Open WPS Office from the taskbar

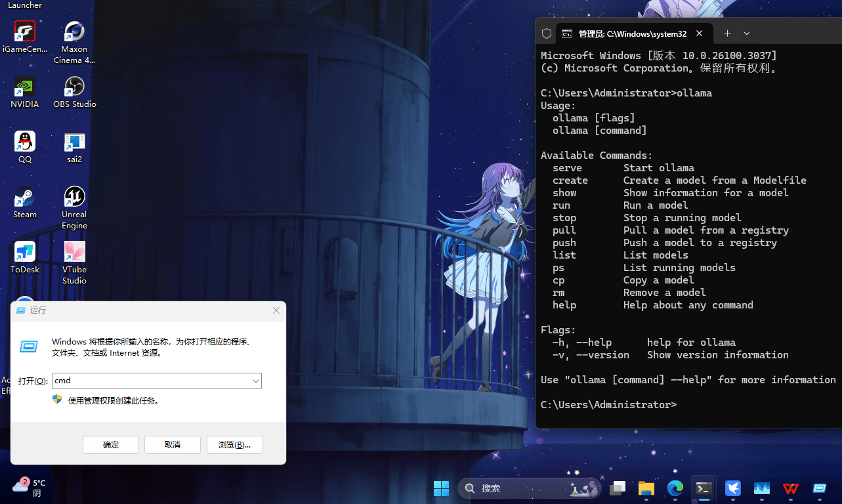click(x=791, y=488)
